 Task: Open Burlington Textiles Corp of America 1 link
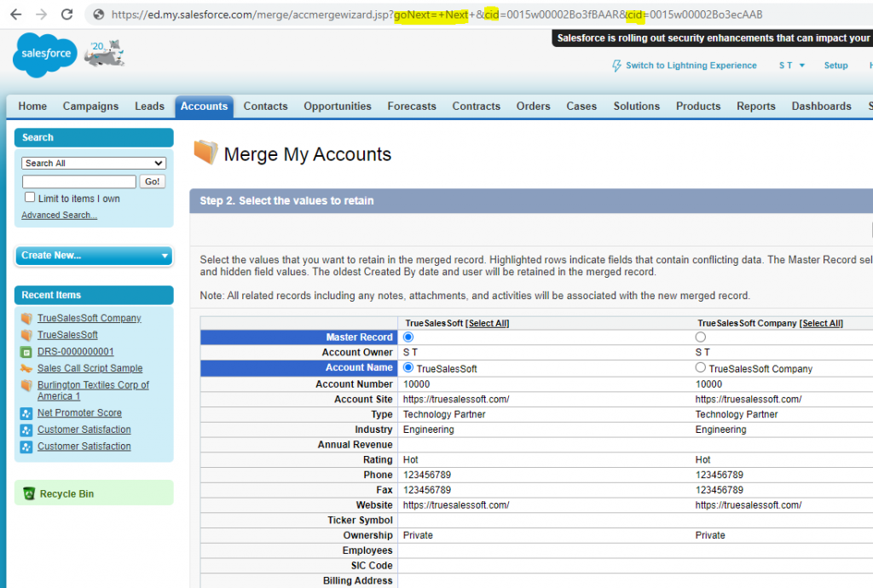(93, 390)
